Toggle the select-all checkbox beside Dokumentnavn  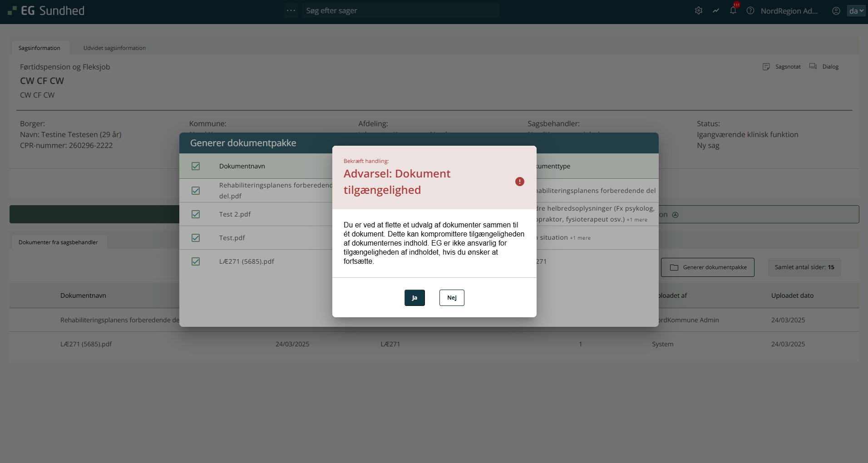196,166
